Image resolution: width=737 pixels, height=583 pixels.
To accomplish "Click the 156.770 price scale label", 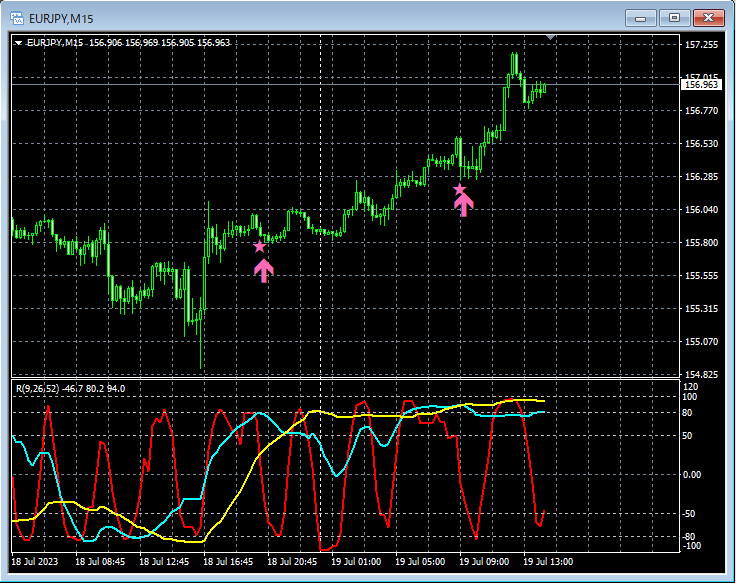I will coord(701,110).
